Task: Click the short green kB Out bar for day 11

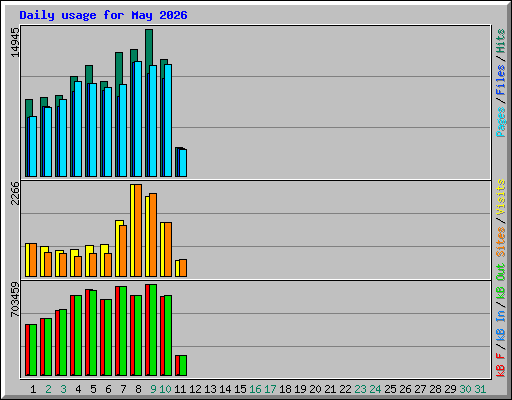Action: 183,366
